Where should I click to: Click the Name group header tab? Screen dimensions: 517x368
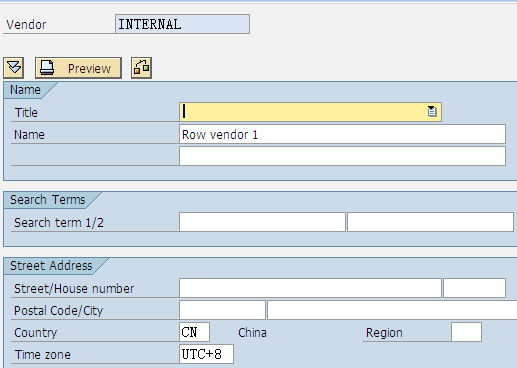tap(25, 90)
